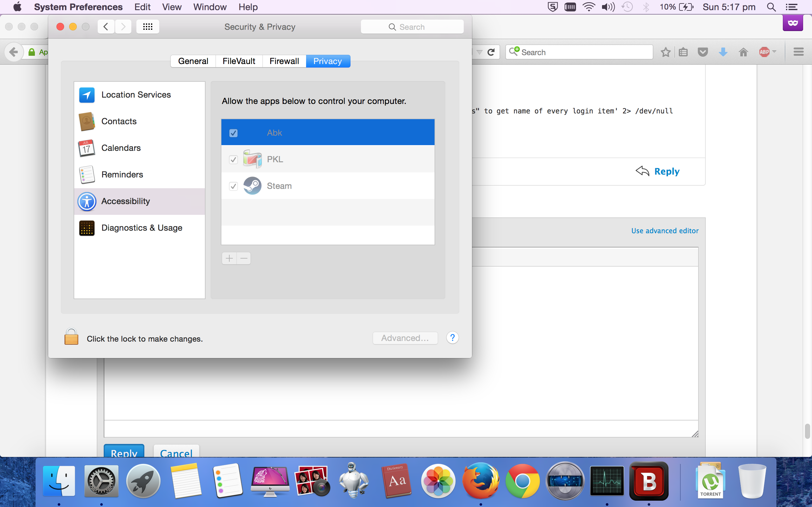The height and width of the screenshot is (507, 812).
Task: Open the Show All grid icon
Action: coord(147,27)
